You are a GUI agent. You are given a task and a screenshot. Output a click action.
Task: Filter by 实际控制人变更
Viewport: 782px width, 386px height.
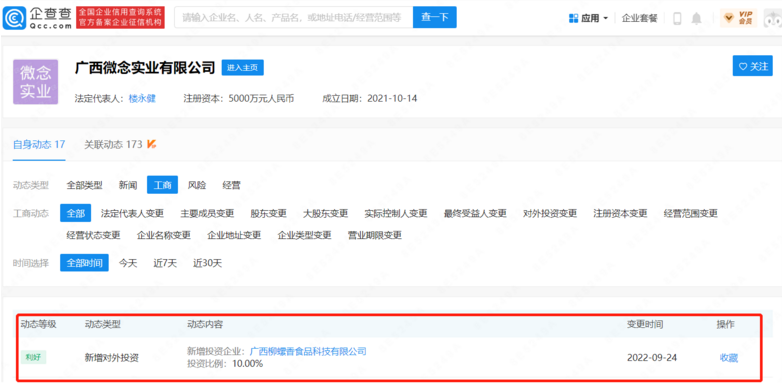(x=395, y=214)
